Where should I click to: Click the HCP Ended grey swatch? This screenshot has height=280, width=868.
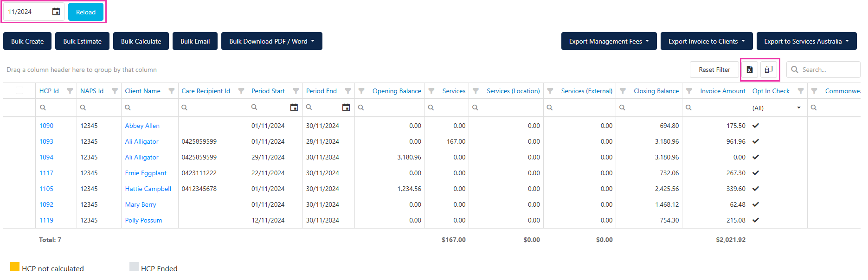click(x=134, y=267)
